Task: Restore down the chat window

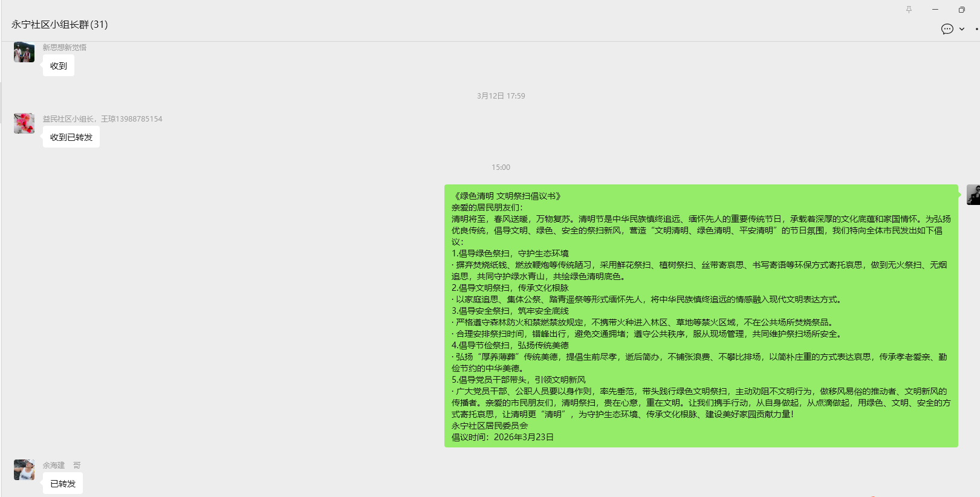Action: [961, 10]
